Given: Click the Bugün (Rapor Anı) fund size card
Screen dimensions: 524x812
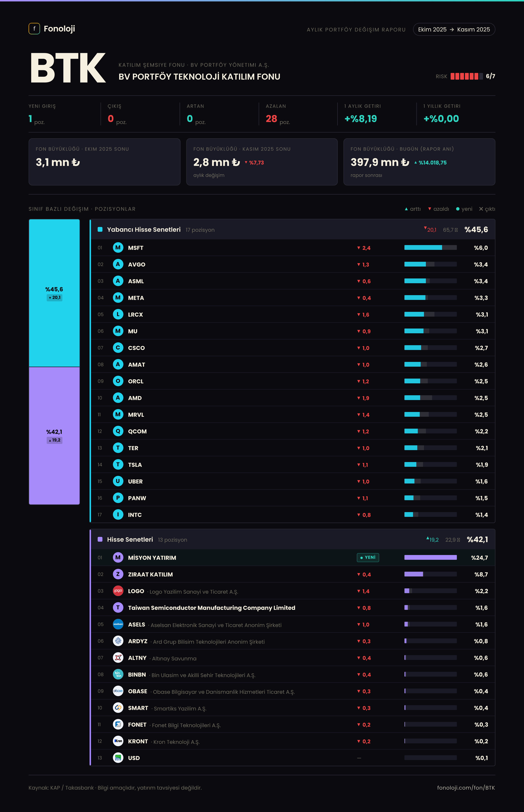Looking at the screenshot, I should coord(419,162).
